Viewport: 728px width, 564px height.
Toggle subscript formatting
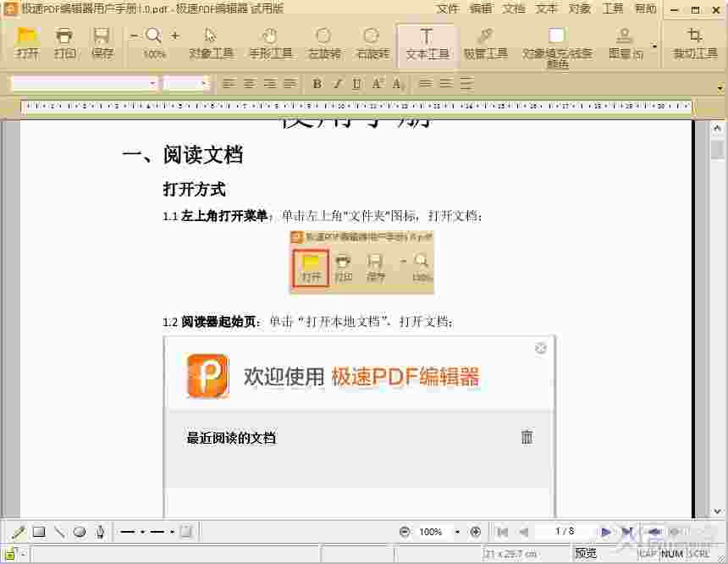397,84
